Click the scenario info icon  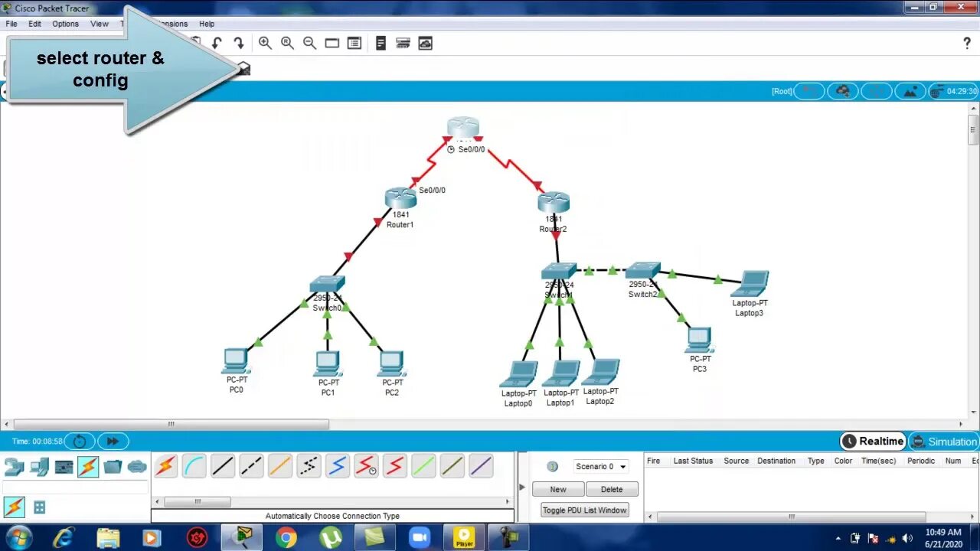click(x=552, y=466)
